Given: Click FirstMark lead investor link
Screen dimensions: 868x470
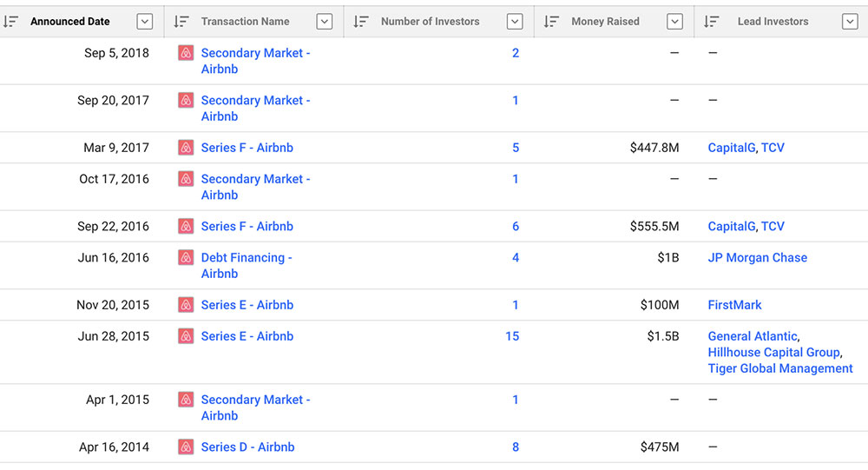Looking at the screenshot, I should [734, 305].
